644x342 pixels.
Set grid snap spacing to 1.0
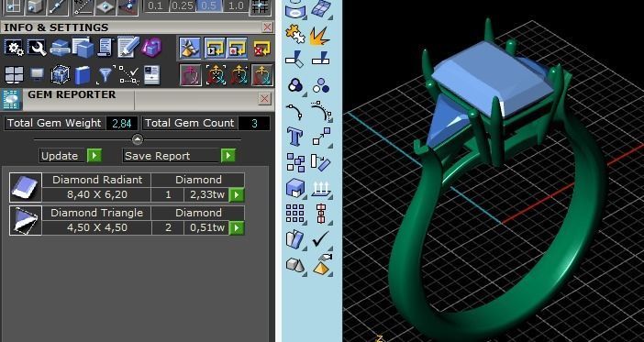pyautogui.click(x=236, y=6)
